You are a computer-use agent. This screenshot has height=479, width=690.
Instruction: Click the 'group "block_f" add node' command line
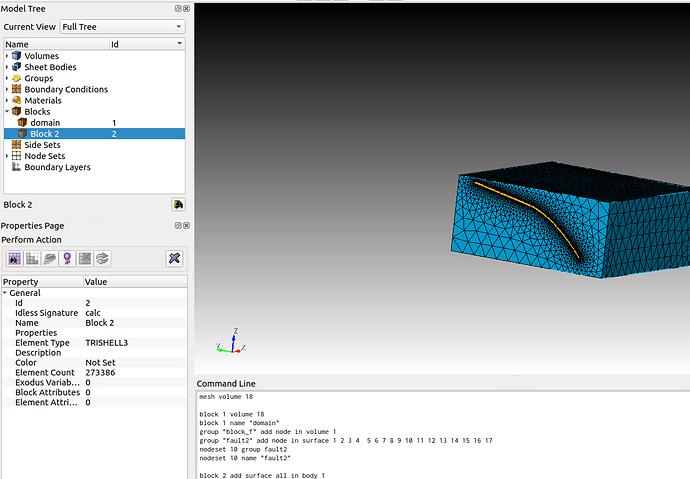(268, 431)
